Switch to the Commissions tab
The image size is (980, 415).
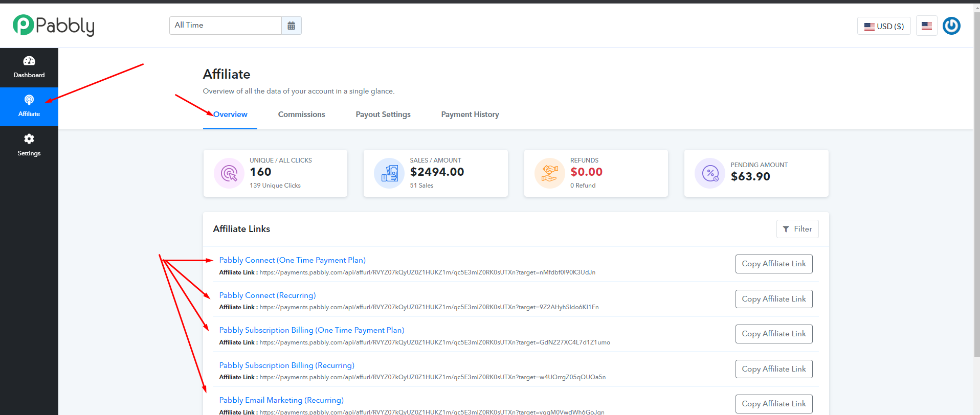point(301,114)
